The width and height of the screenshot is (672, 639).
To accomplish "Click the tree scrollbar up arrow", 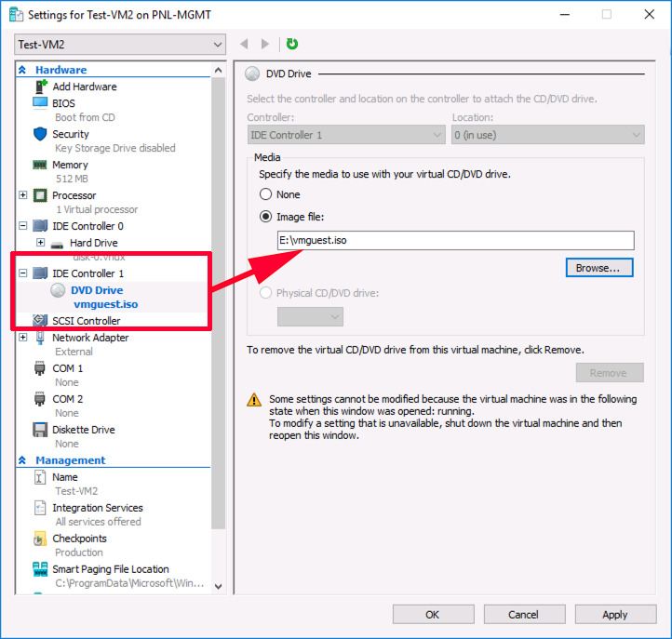I will click(218, 70).
